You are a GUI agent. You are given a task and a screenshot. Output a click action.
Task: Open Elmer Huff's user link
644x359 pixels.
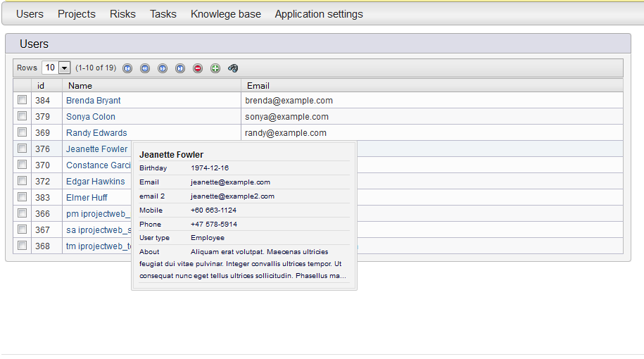pos(87,198)
